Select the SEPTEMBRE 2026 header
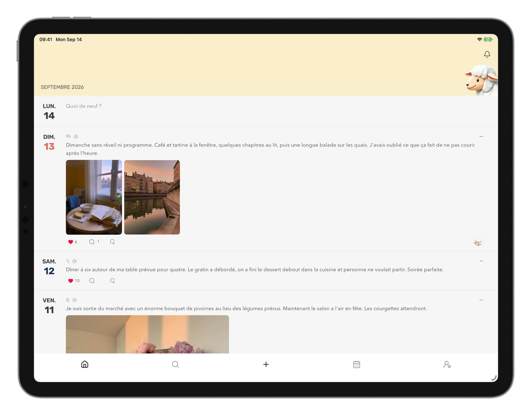Viewport: 532px width, 416px height. click(62, 87)
